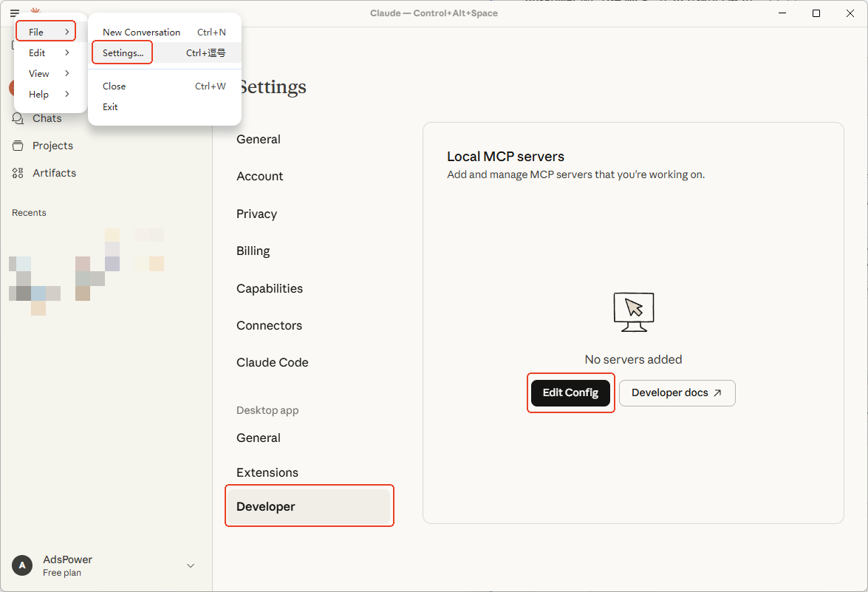The width and height of the screenshot is (868, 592).
Task: Click the AdsPower avatar circle
Action: 22,565
